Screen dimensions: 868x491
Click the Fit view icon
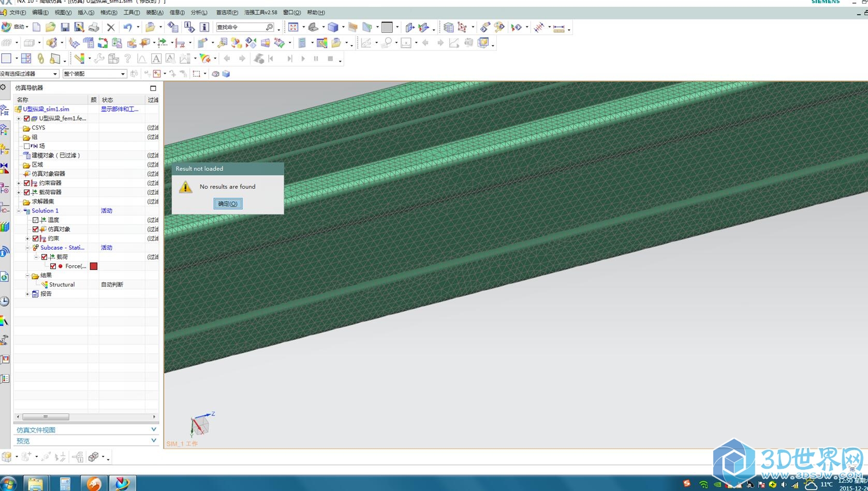point(293,27)
